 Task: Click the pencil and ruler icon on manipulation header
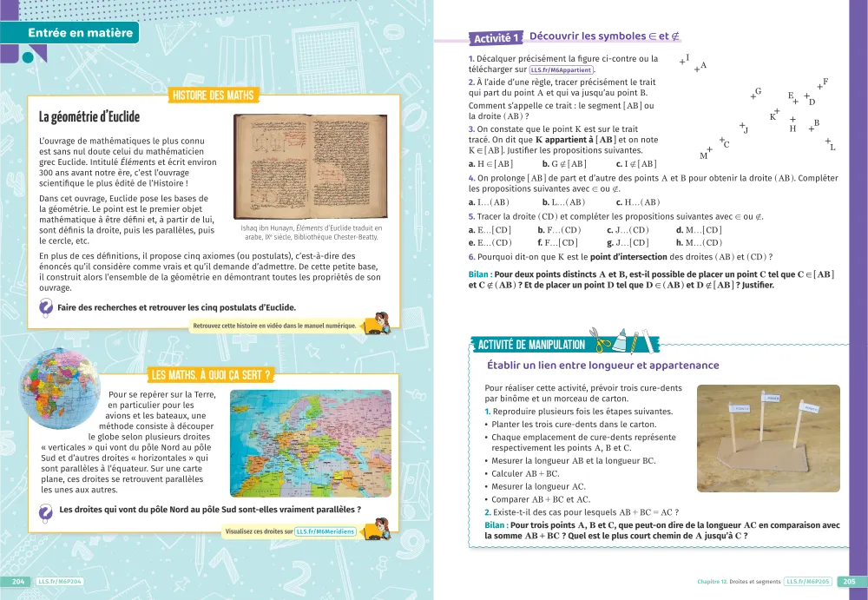click(x=642, y=340)
